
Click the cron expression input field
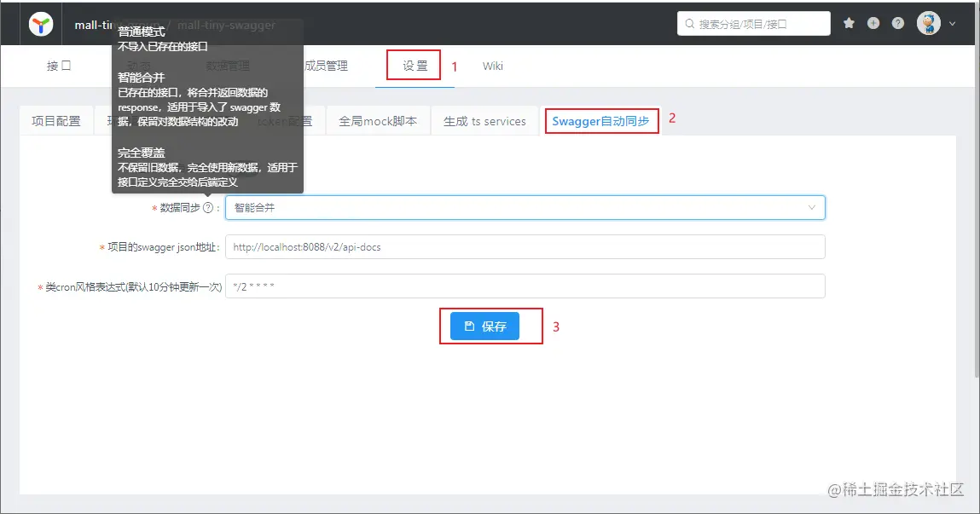(x=525, y=286)
